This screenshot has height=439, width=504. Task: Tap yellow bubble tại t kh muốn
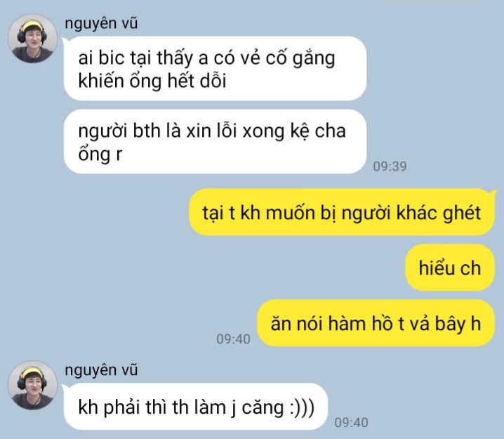click(x=342, y=212)
